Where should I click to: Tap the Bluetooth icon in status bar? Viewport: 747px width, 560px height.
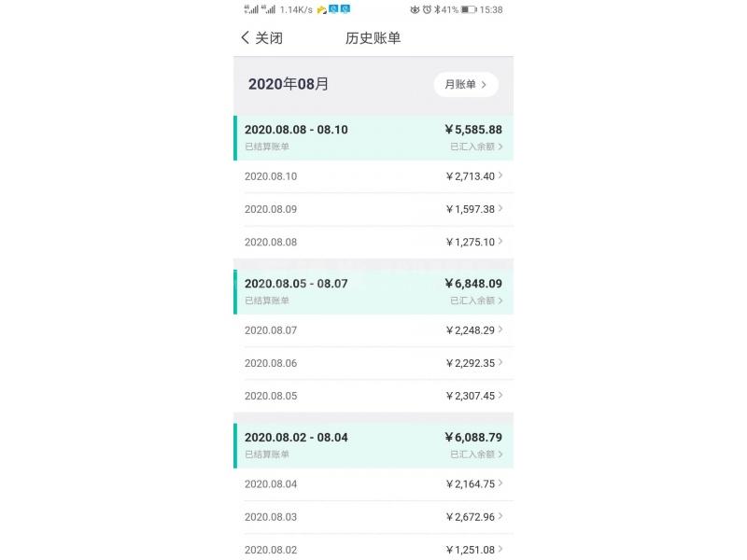click(x=438, y=9)
